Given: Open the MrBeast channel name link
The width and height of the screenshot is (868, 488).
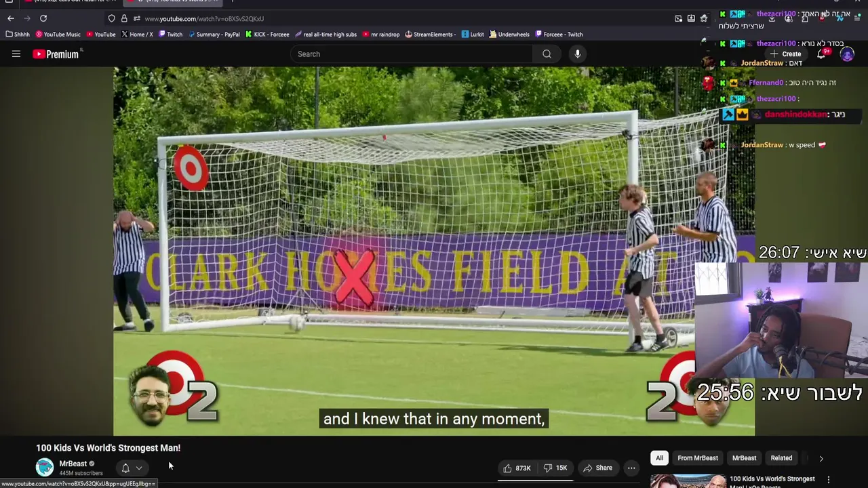Looking at the screenshot, I should point(73,464).
